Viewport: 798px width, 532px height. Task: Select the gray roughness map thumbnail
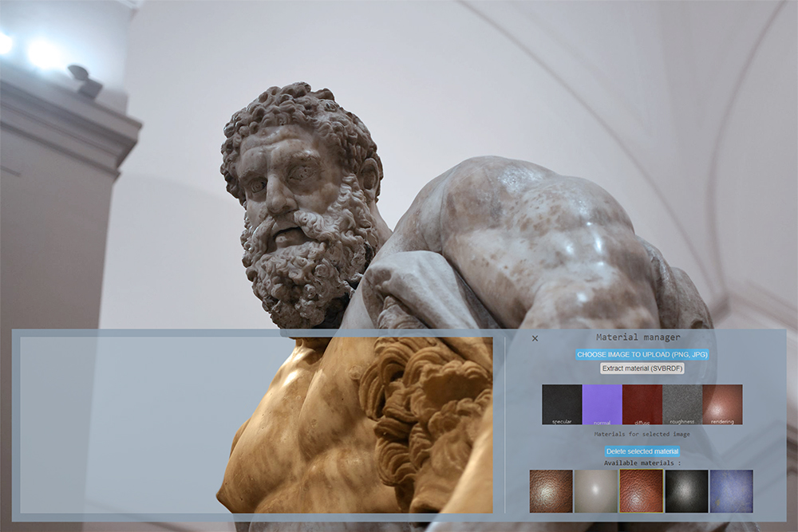pyautogui.click(x=682, y=404)
